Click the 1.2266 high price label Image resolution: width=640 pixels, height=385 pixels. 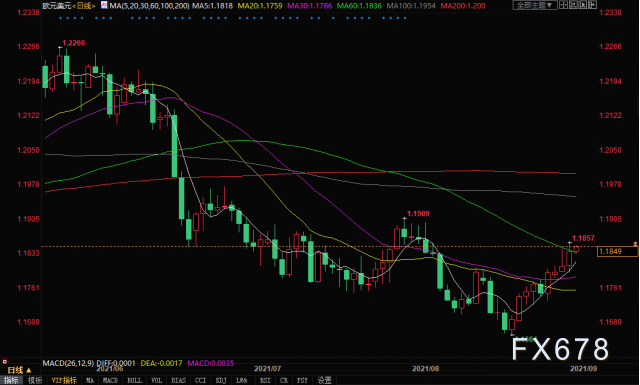click(74, 43)
